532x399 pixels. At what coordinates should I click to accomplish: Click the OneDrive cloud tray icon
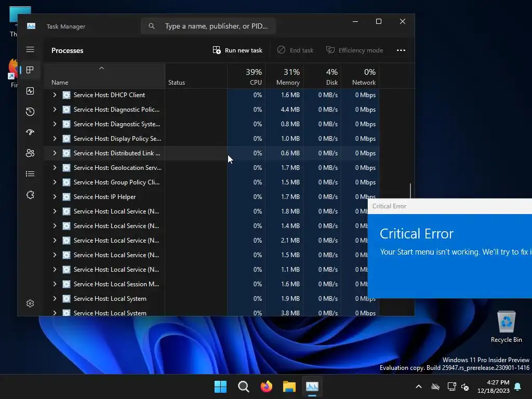point(435,387)
